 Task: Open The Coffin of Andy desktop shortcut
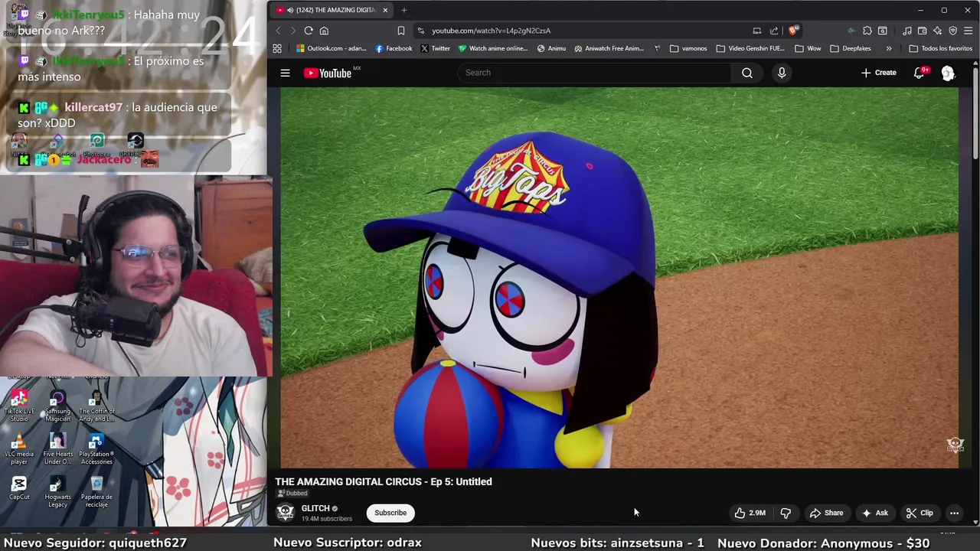point(96,406)
